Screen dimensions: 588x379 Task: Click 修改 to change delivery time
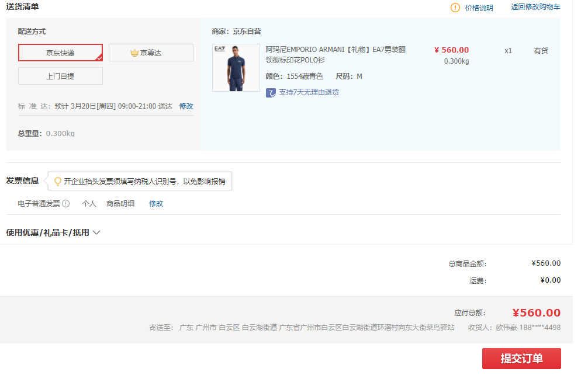click(186, 106)
